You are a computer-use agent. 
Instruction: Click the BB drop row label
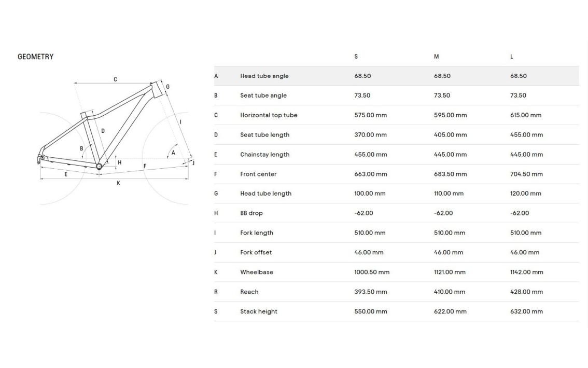tap(251, 213)
